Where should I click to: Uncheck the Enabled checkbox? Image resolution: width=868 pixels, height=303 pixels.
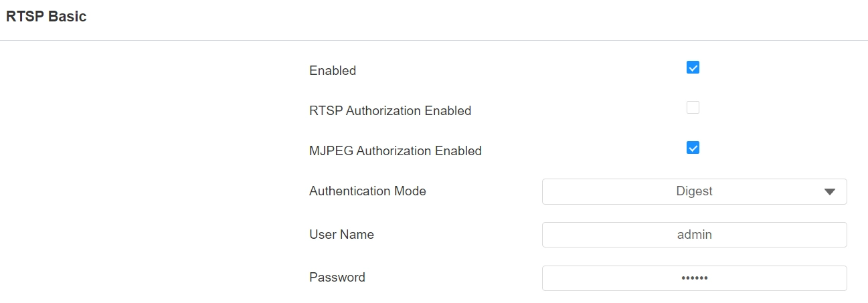point(693,68)
